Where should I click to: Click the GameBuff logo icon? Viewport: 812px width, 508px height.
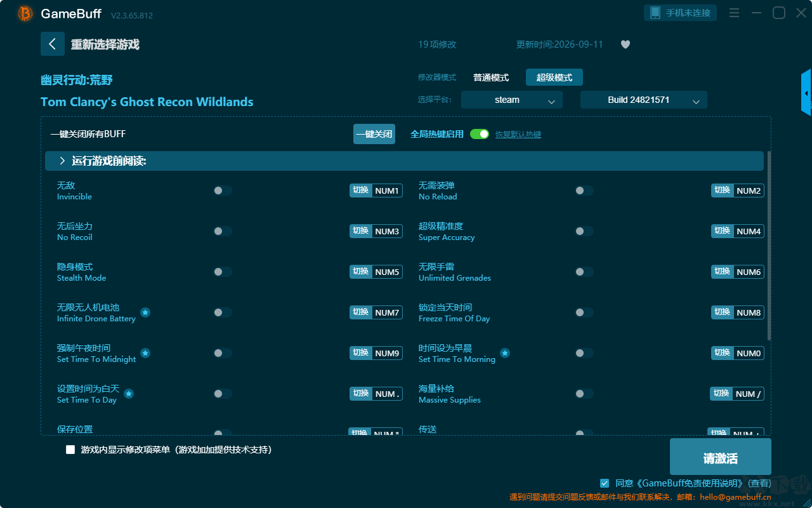pyautogui.click(x=25, y=13)
